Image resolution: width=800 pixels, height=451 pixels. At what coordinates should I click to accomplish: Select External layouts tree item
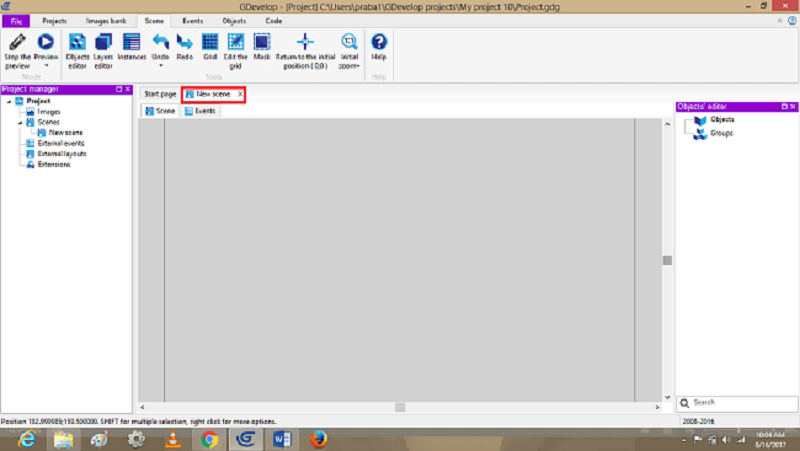pos(62,154)
